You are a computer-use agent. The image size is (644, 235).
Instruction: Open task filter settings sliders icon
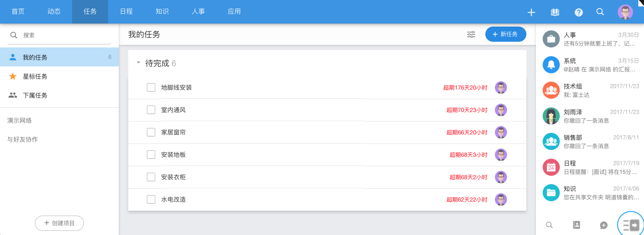tap(471, 35)
